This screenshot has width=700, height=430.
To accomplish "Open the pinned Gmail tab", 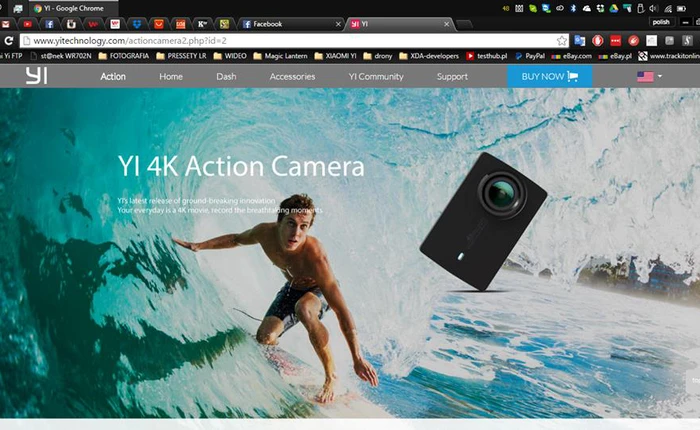I will pos(5,24).
